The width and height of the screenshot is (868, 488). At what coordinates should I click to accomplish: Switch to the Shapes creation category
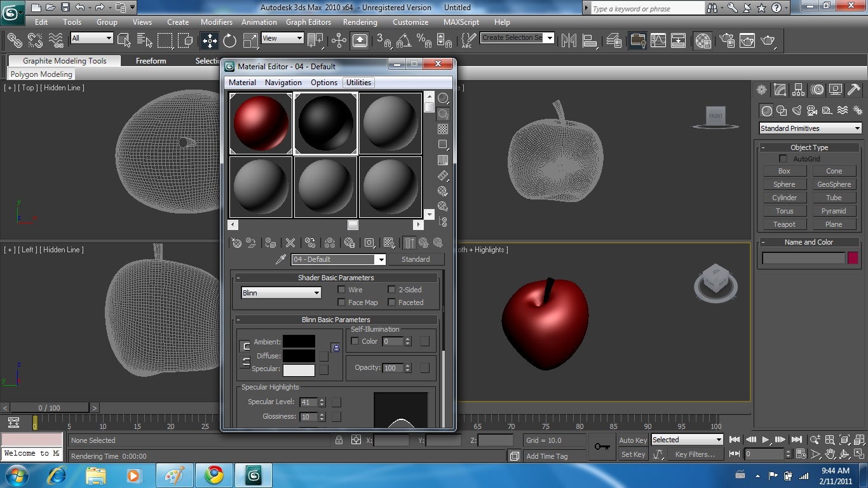[x=782, y=111]
